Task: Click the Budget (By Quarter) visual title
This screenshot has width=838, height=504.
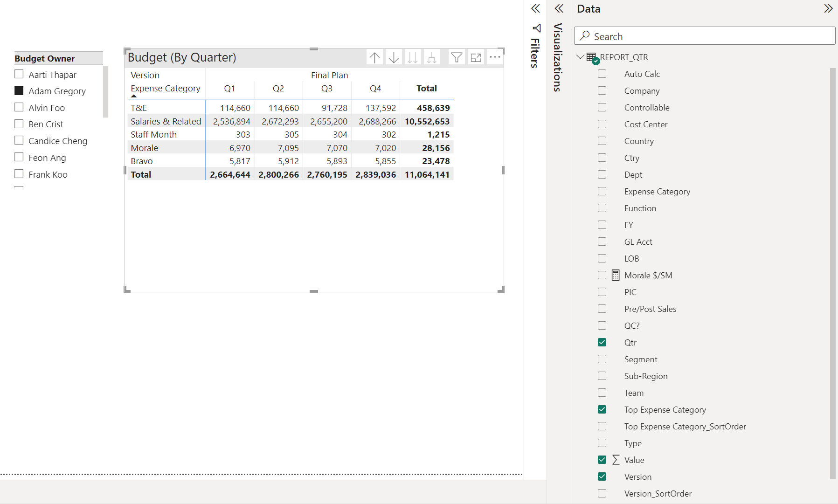Action: (182, 57)
